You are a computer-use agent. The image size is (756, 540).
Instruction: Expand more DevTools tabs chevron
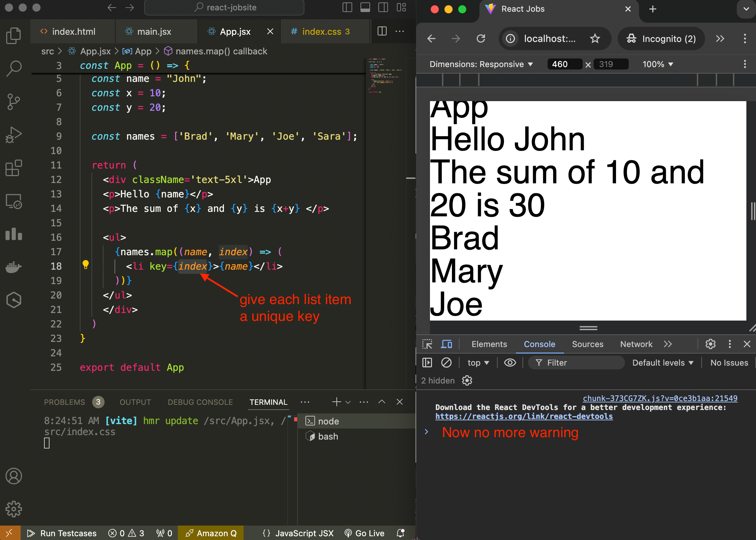(x=668, y=344)
